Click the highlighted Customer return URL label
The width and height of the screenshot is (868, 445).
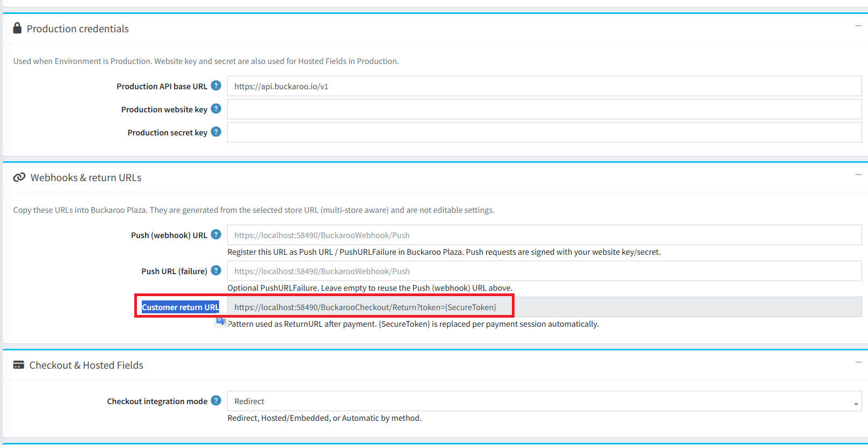[180, 307]
